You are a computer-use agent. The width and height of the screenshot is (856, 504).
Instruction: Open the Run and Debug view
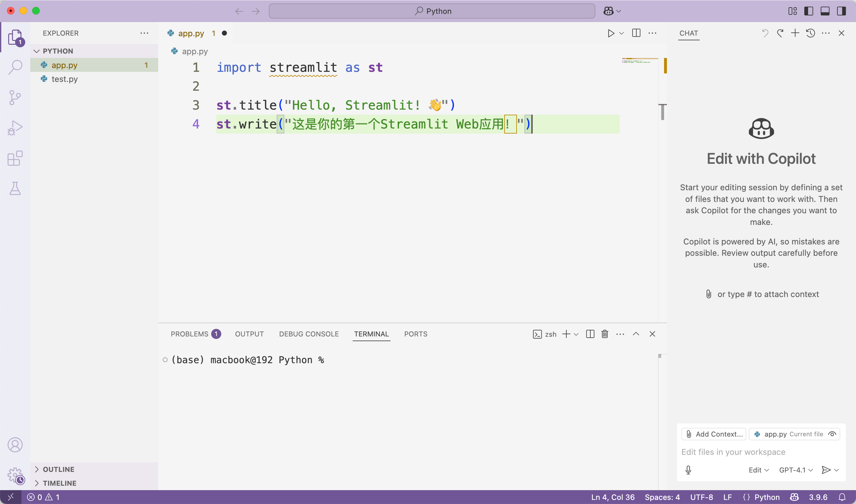click(15, 128)
